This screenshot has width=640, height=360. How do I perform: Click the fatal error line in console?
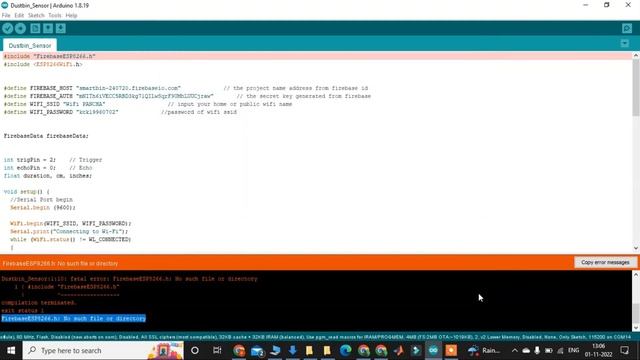click(x=129, y=279)
